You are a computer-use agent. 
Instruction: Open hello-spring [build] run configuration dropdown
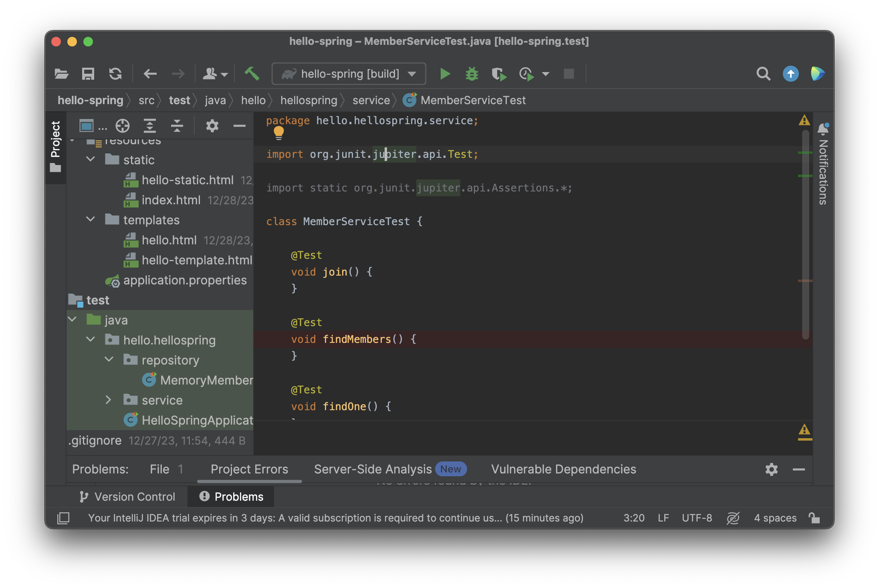point(349,74)
